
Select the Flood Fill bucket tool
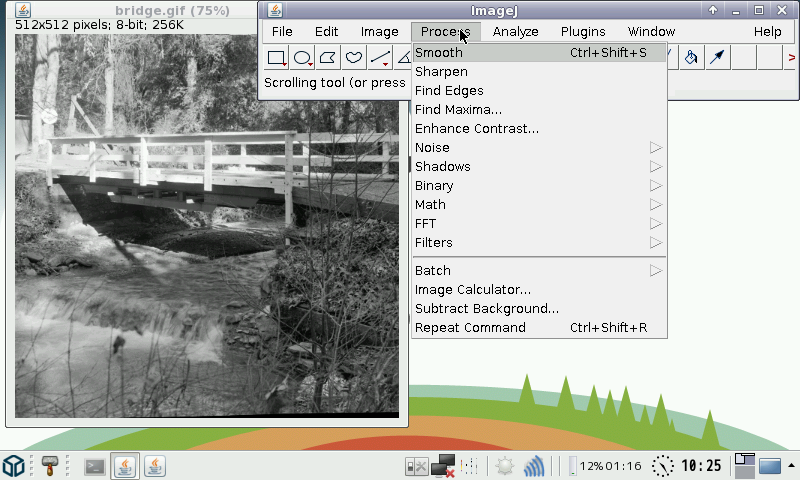(691, 57)
